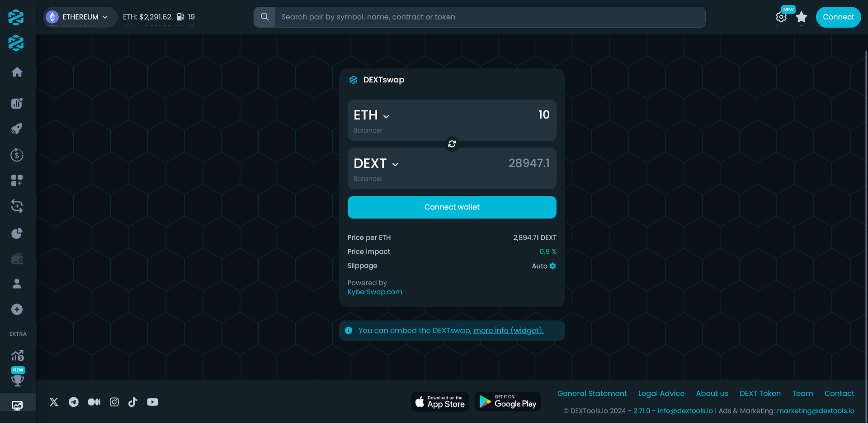
Task: Click the 2,894.71 DEXT price value
Action: (x=534, y=238)
